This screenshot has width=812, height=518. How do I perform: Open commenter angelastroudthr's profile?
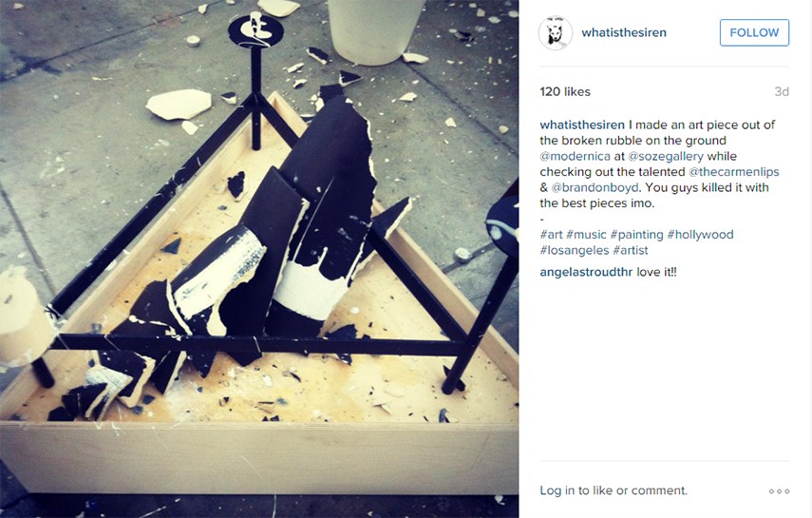click(586, 272)
